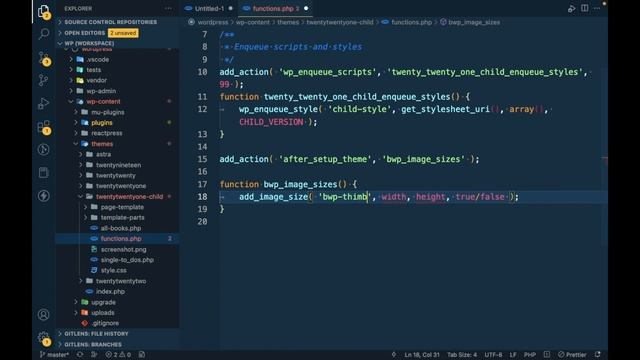The image size is (640, 360).
Task: Open the .gitignore file
Action: (105, 323)
